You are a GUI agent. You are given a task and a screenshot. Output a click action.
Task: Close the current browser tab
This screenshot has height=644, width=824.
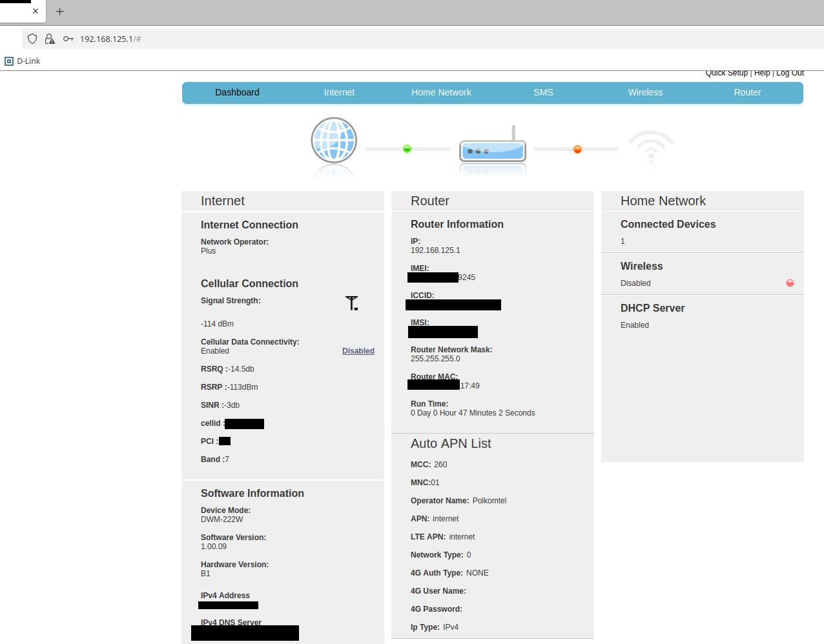[36, 11]
